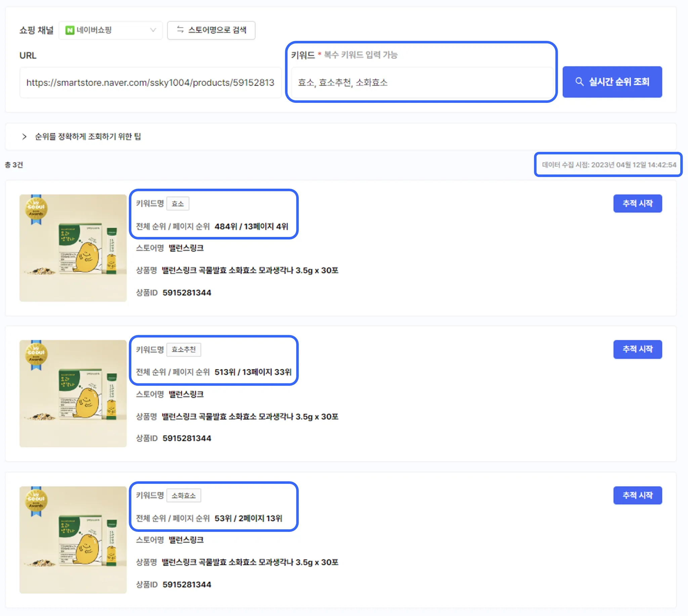Expand the 순위를 정확하게 조회하기 위한 팁 section
The width and height of the screenshot is (688, 616).
coord(88,136)
